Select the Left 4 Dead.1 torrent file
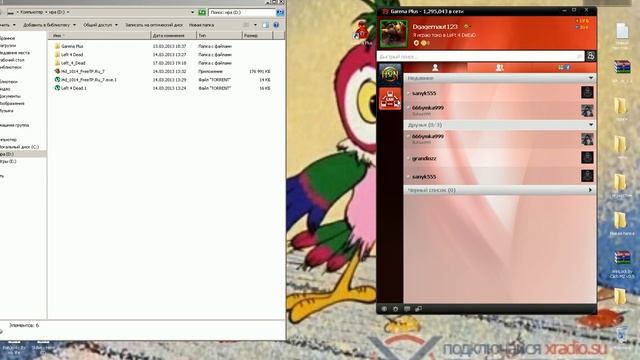 [70, 88]
